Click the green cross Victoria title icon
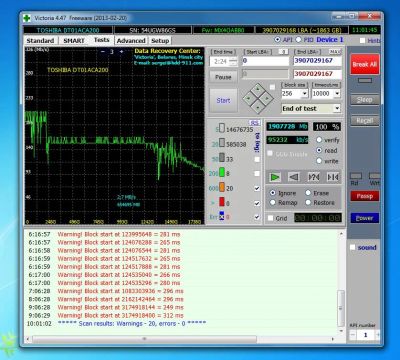The width and height of the screenshot is (400, 360). [x=27, y=18]
